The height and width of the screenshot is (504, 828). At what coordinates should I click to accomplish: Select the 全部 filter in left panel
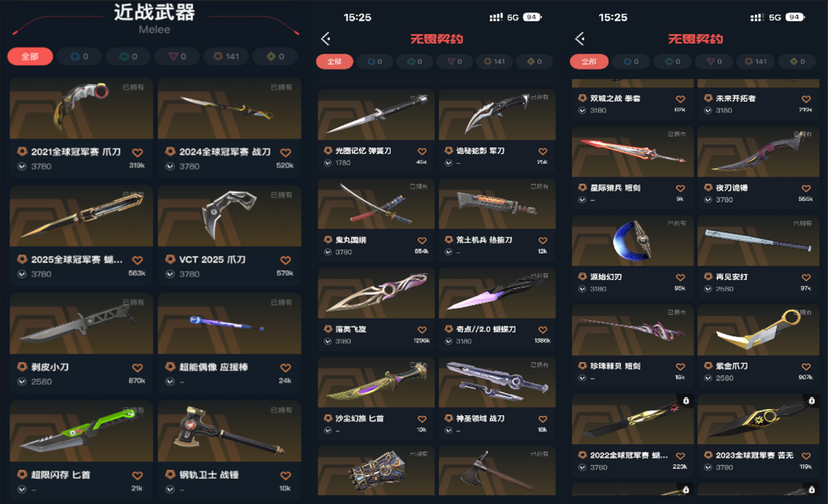(x=30, y=57)
